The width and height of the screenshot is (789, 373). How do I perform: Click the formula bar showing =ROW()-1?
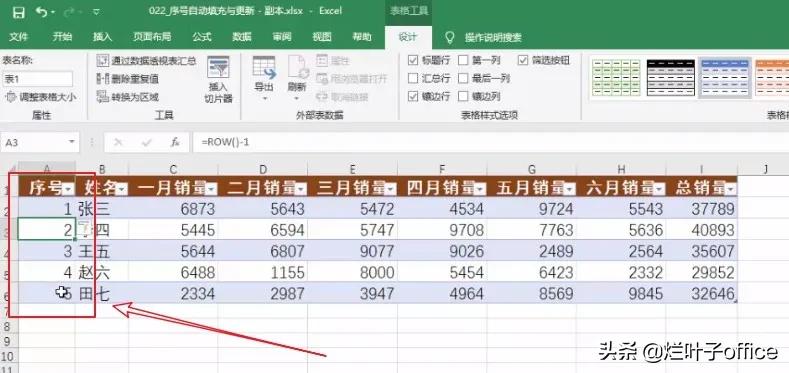(491, 142)
